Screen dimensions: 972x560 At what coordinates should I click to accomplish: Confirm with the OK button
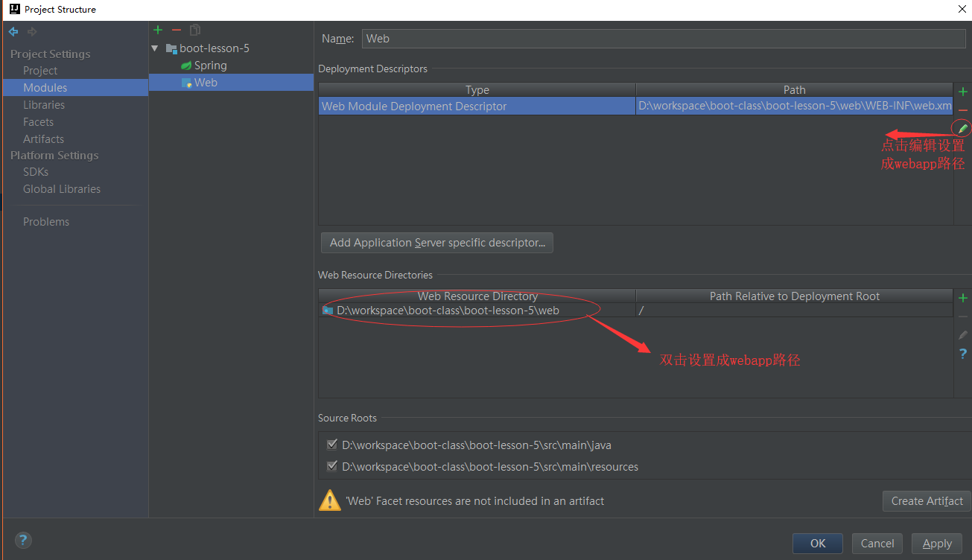818,544
